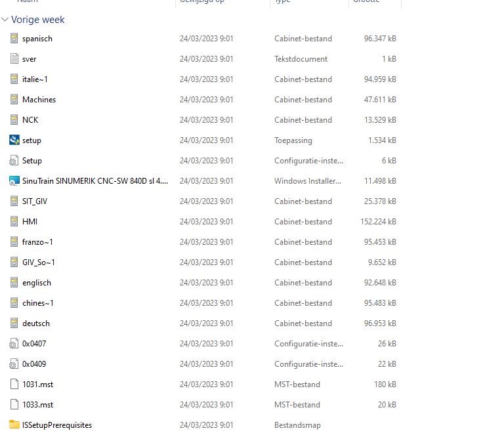This screenshot has width=504, height=437.
Task: Click the setup application icon
Action: click(14, 140)
